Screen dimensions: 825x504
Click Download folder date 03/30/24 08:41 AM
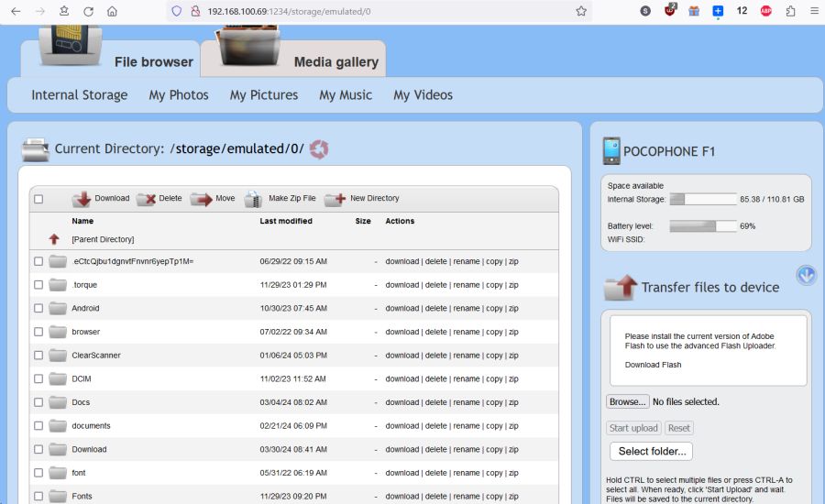coord(293,449)
